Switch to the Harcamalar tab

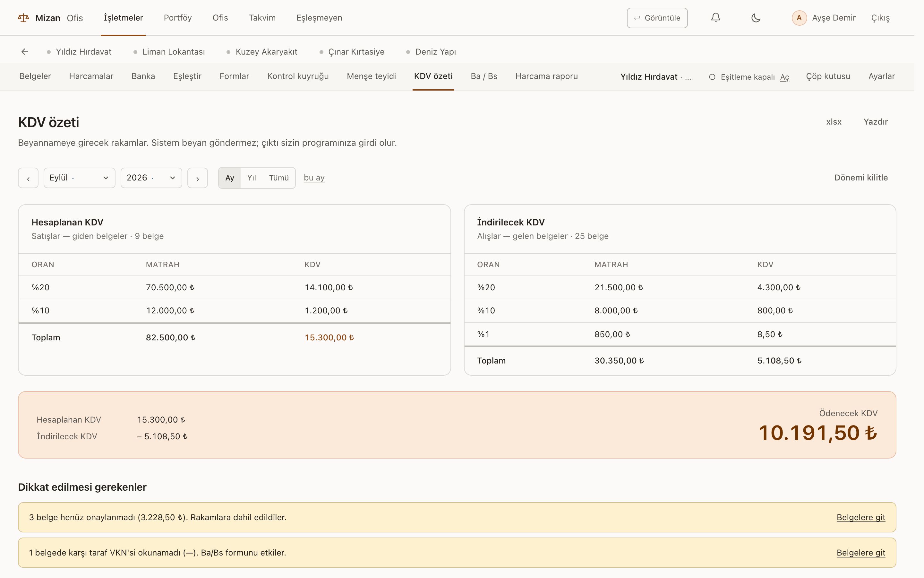tap(91, 76)
